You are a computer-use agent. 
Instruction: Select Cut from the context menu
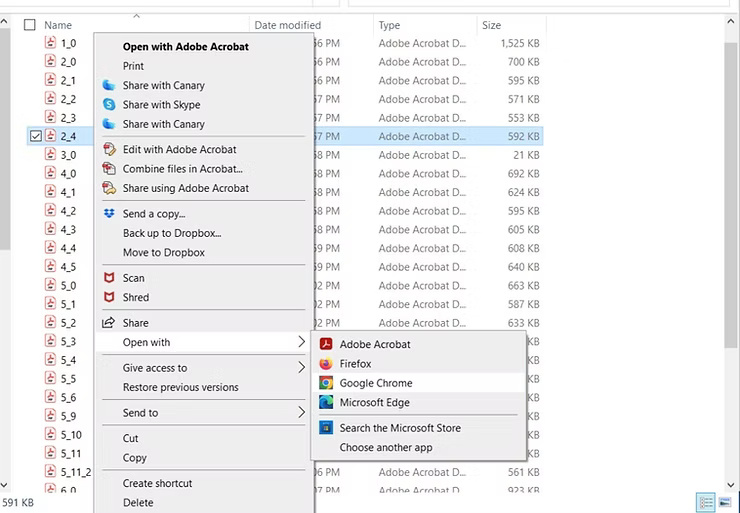(130, 438)
